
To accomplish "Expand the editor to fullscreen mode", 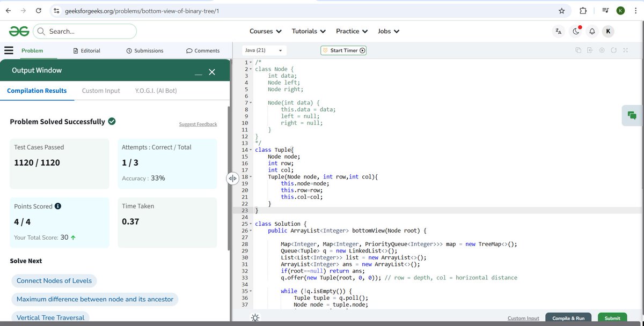I will point(625,50).
